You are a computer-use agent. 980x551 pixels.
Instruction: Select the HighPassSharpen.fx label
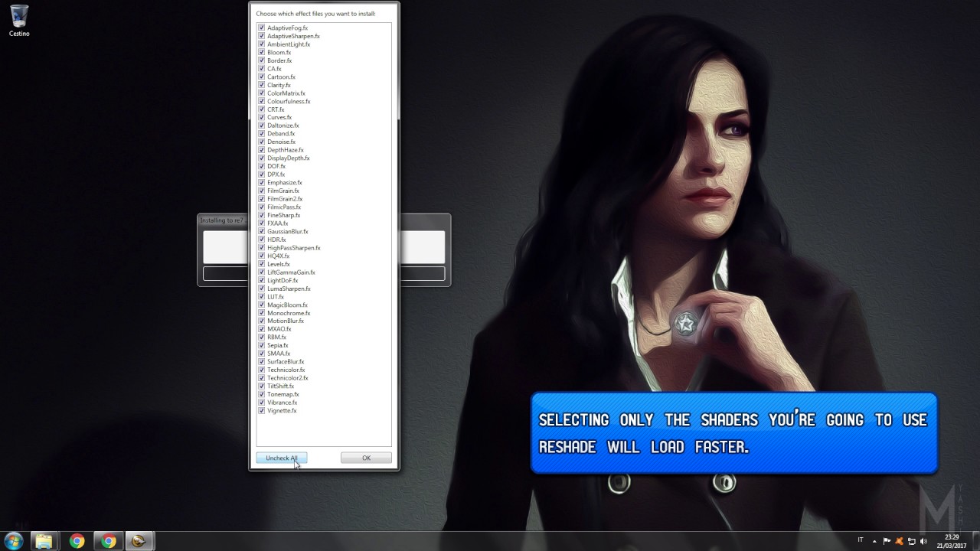(294, 248)
